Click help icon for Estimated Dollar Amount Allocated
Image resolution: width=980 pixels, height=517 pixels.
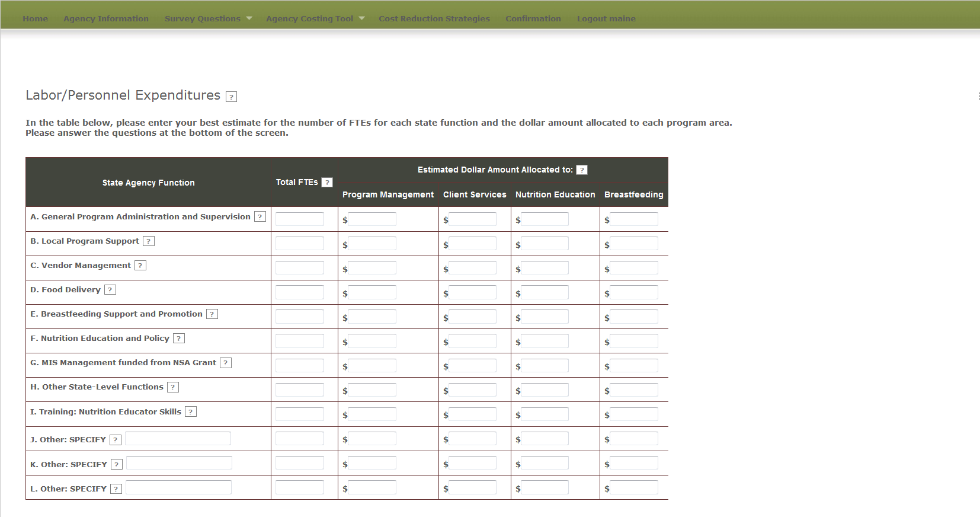(x=582, y=170)
